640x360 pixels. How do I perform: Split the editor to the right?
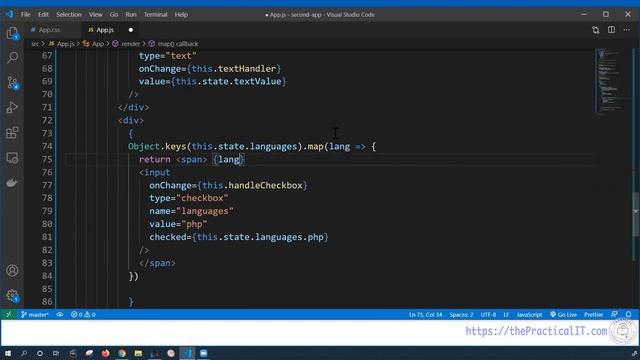[611, 30]
